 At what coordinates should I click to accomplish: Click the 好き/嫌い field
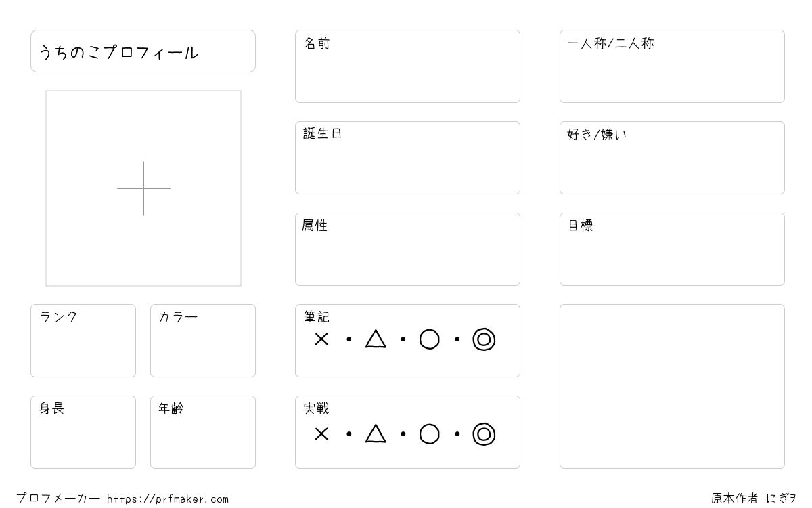click(672, 158)
